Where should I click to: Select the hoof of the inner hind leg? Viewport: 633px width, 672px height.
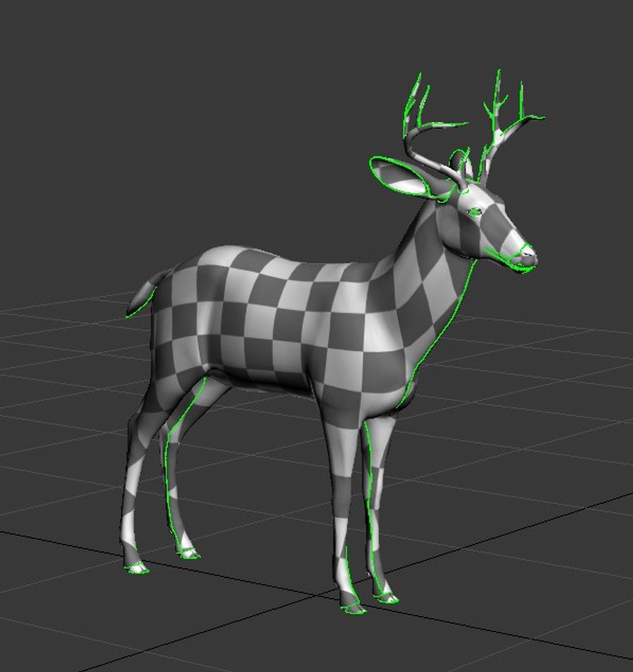point(189,553)
